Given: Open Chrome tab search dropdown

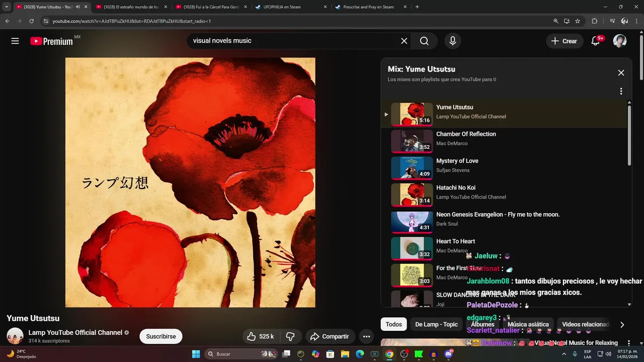Looking at the screenshot, I should [x=7, y=7].
